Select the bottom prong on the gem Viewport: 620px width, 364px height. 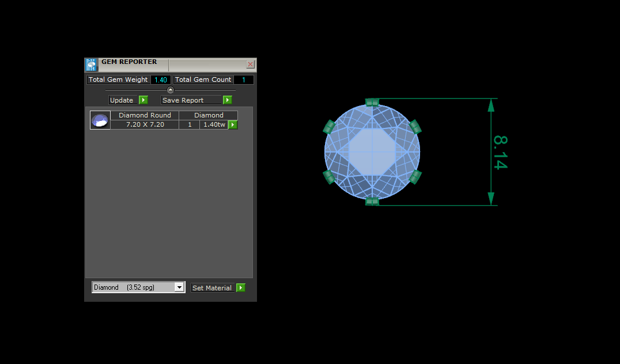pyautogui.click(x=372, y=202)
